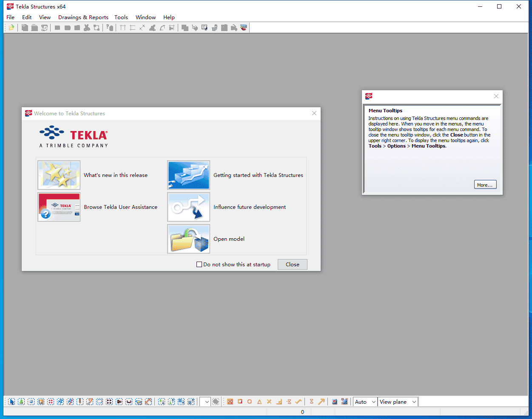
Task: Open the Help menu
Action: (169, 17)
